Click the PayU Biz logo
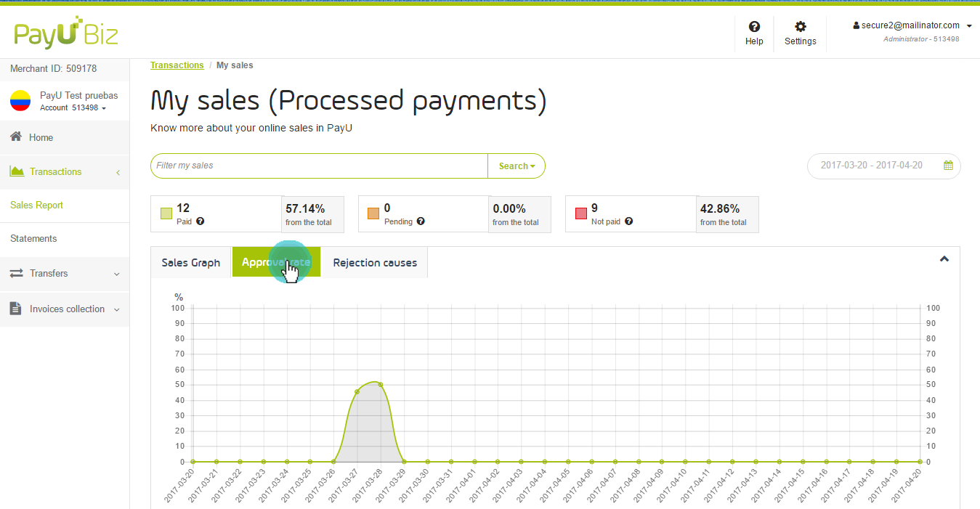 [x=65, y=33]
